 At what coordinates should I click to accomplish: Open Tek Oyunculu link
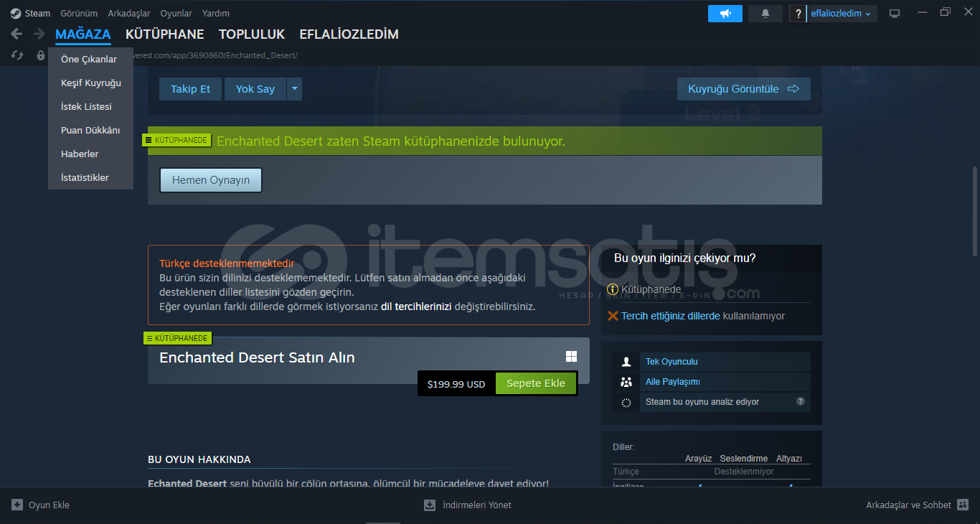pos(672,362)
